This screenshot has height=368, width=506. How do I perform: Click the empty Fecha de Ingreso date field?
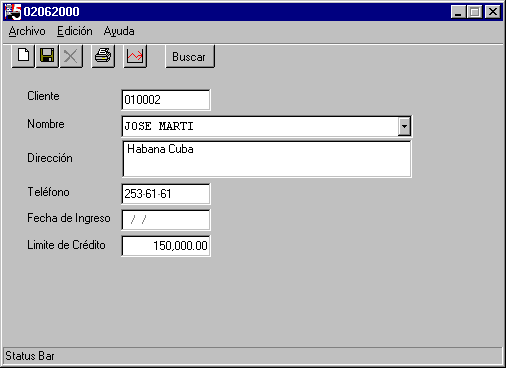click(x=166, y=220)
